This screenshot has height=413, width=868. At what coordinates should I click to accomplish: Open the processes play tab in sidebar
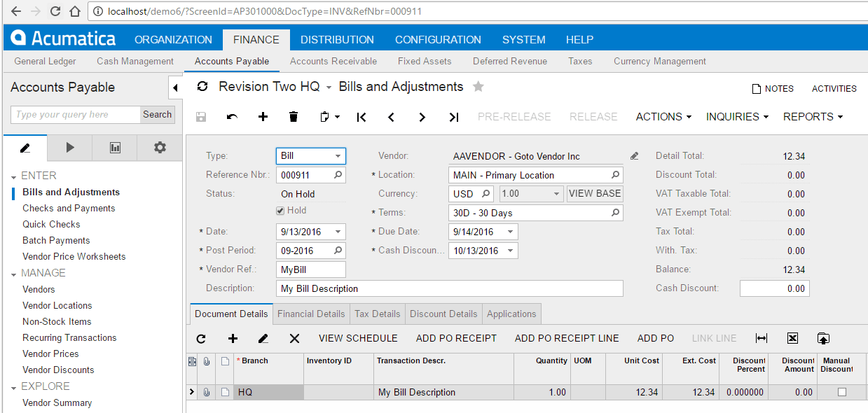tap(69, 148)
